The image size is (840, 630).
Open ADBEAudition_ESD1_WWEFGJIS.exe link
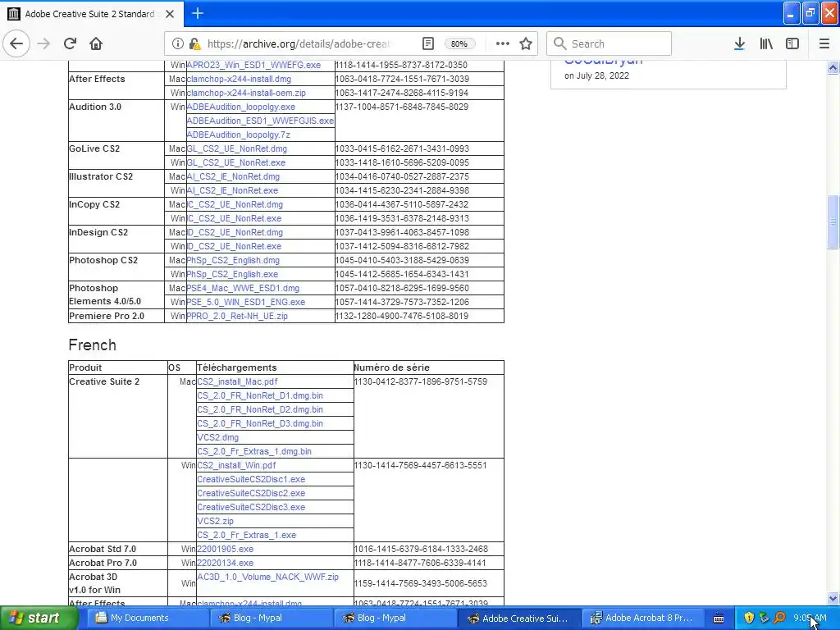260,121
